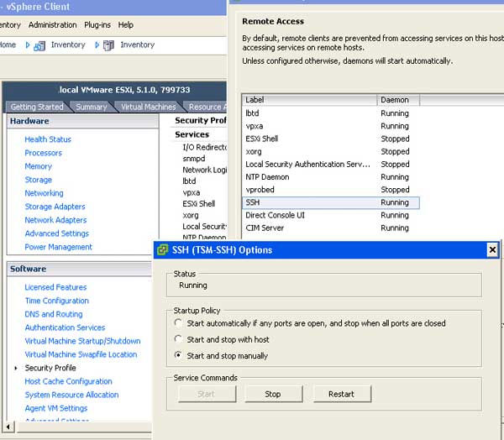Select Start automatically if any ports open
Screen dimensions: 504x440
pyautogui.click(x=178, y=322)
